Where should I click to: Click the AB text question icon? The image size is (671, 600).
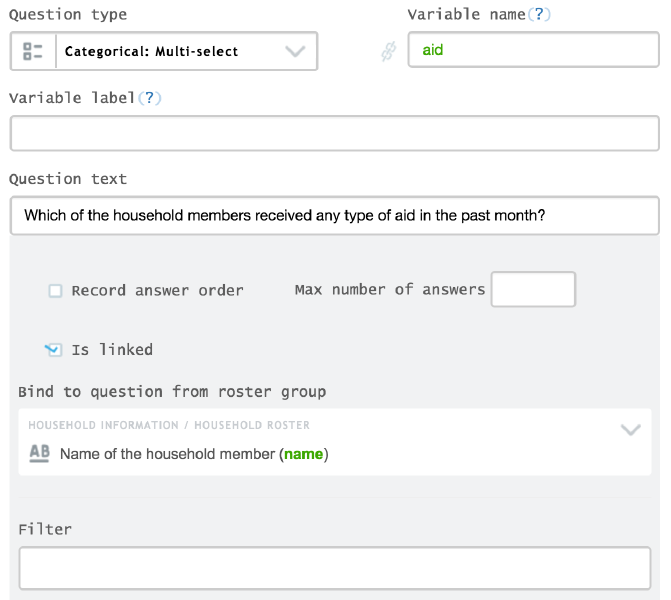click(x=39, y=453)
